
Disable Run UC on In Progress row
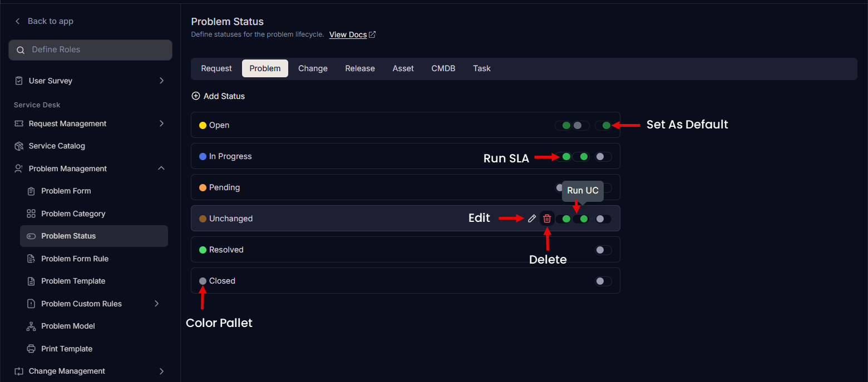coord(581,156)
